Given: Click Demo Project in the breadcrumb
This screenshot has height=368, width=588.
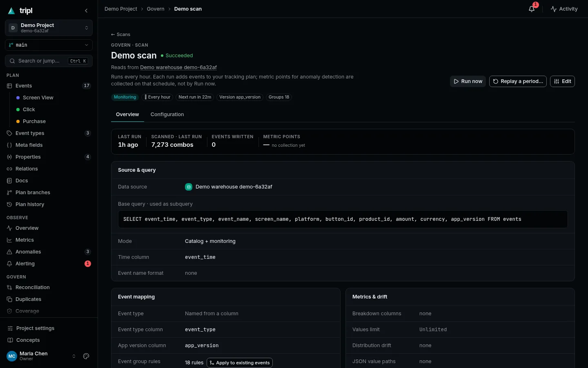Looking at the screenshot, I should click(x=121, y=9).
